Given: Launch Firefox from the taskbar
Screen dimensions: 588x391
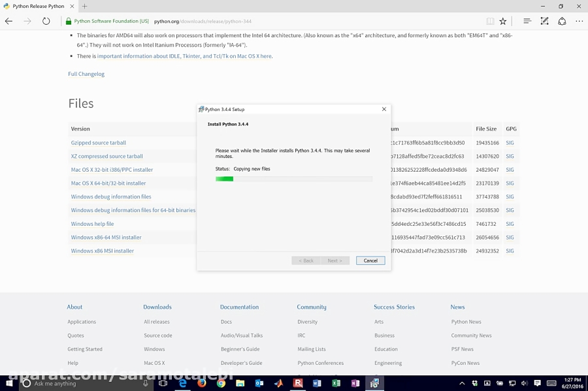Looking at the screenshot, I should (x=201, y=383).
